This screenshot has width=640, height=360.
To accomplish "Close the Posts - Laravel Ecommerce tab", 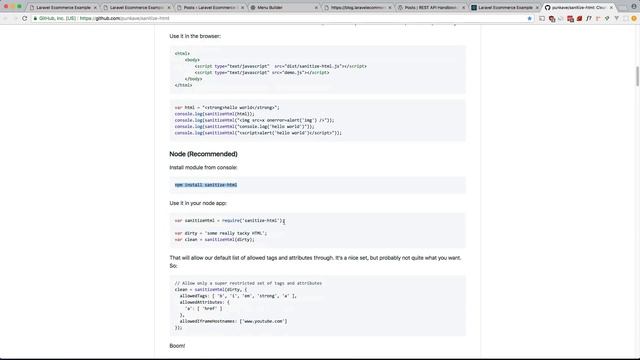I will pos(242,7).
